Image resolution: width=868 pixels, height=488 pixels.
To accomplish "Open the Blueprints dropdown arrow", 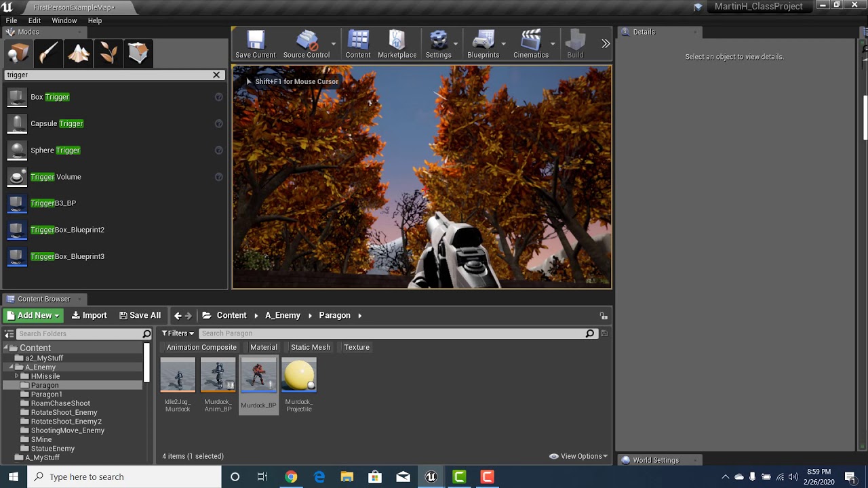I will [x=504, y=44].
